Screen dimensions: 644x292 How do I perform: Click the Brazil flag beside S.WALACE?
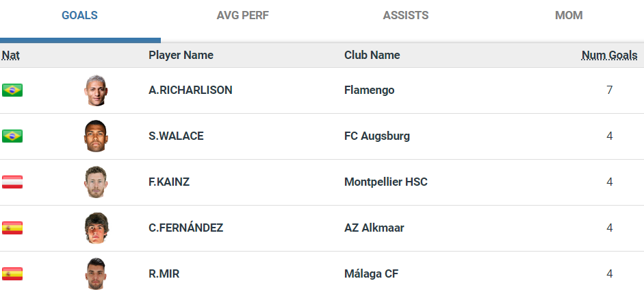tap(12, 136)
